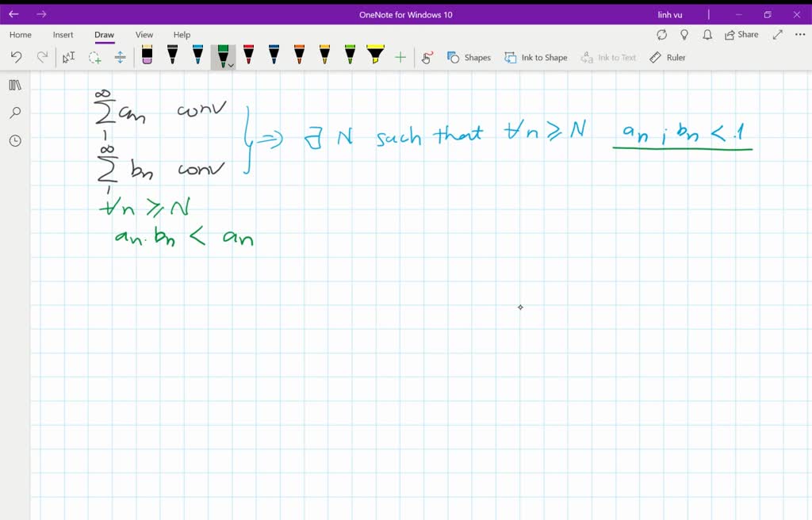This screenshot has height=520, width=812.
Task: Select the black pen color swatch
Action: (x=172, y=55)
